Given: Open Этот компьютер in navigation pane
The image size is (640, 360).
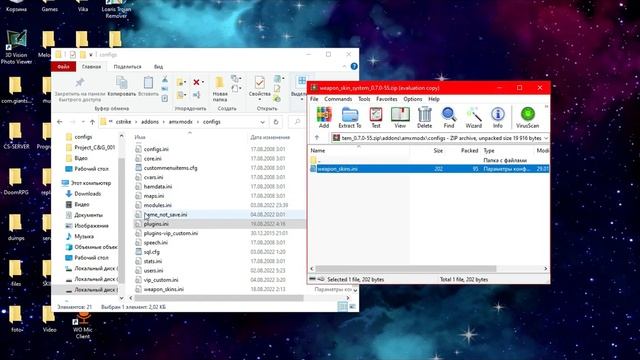Looking at the screenshot, I should 91,183.
